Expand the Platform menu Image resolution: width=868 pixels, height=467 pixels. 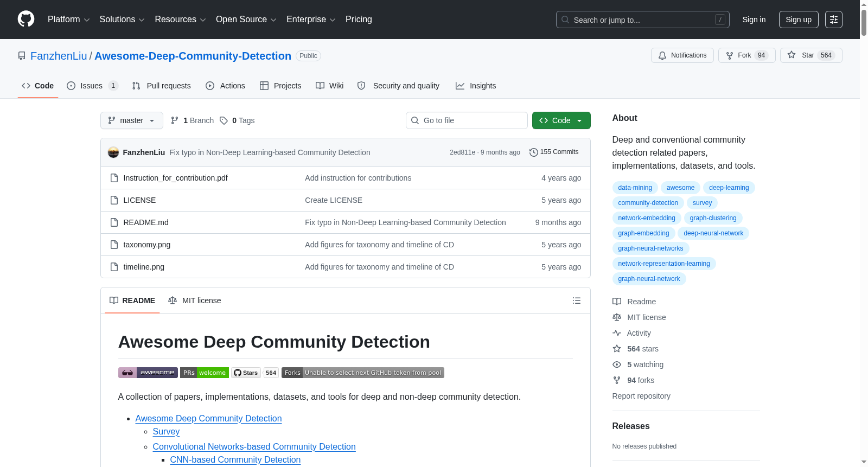[69, 20]
